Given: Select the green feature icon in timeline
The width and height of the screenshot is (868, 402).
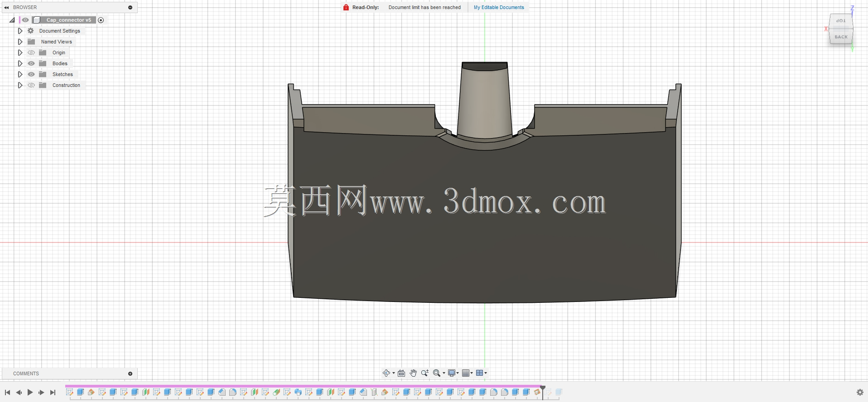Looking at the screenshot, I should coord(276,392).
